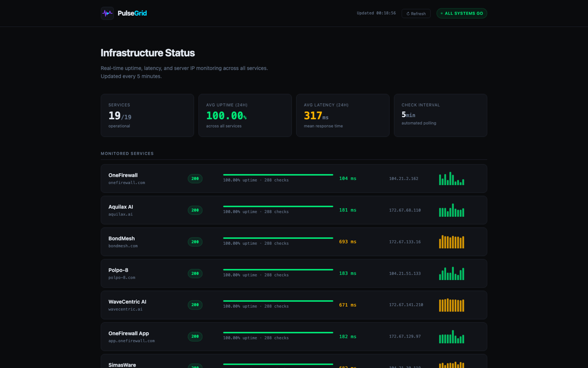Click the 200 status badge for Polpo-8

(x=195, y=273)
